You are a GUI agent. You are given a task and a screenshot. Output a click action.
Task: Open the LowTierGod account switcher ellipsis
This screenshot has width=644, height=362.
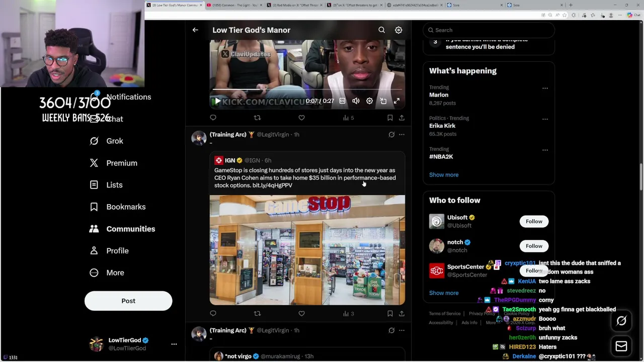coord(174,344)
